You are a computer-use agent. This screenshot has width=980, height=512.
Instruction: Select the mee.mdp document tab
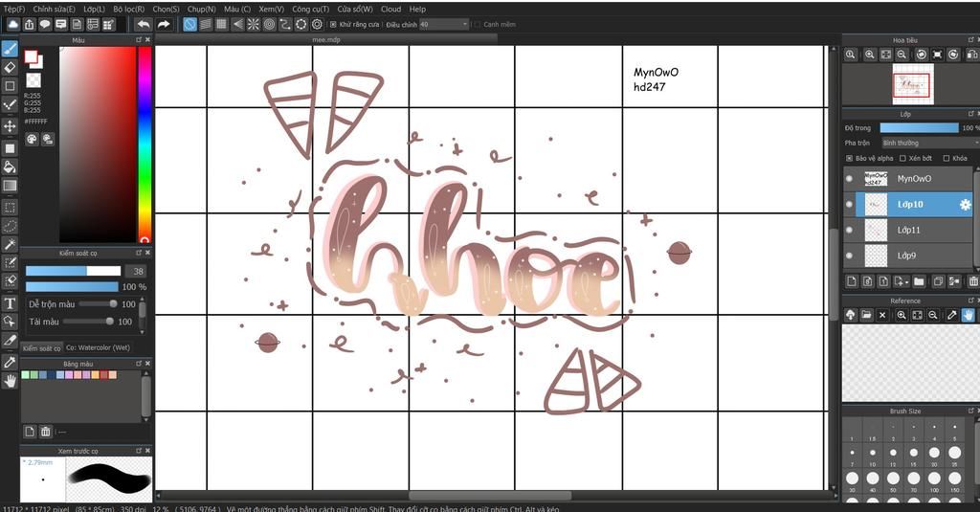coord(326,39)
